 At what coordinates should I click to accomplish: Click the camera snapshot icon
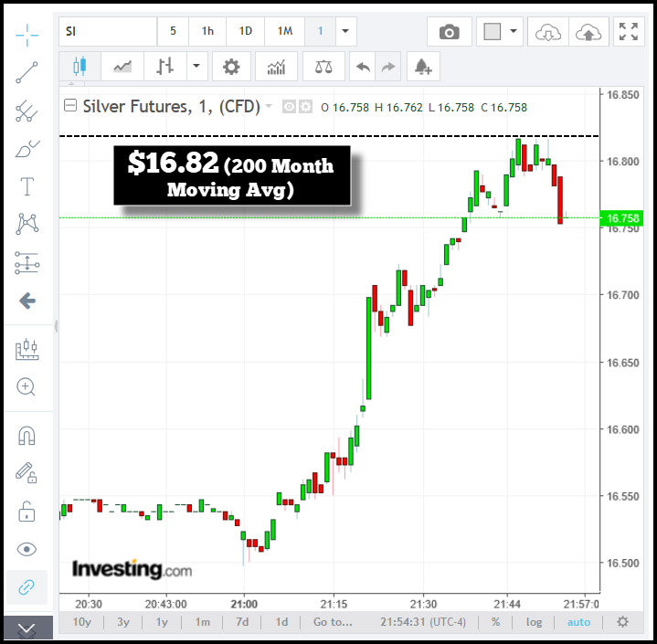click(449, 32)
